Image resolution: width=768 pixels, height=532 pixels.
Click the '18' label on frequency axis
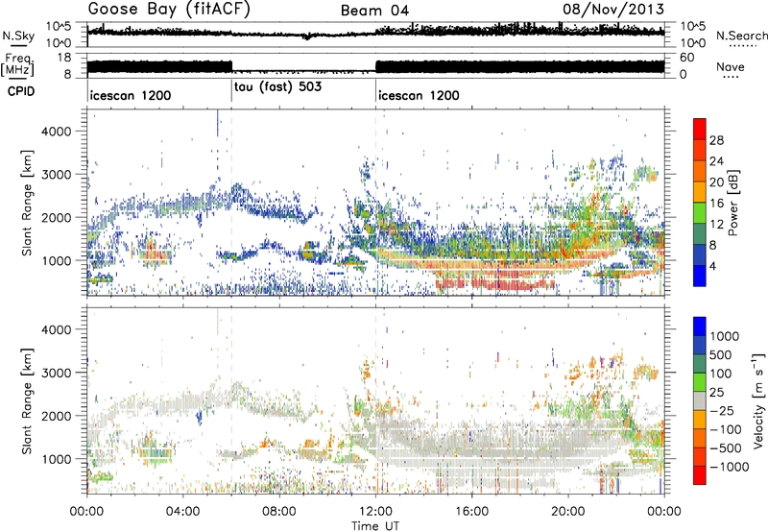click(x=64, y=58)
